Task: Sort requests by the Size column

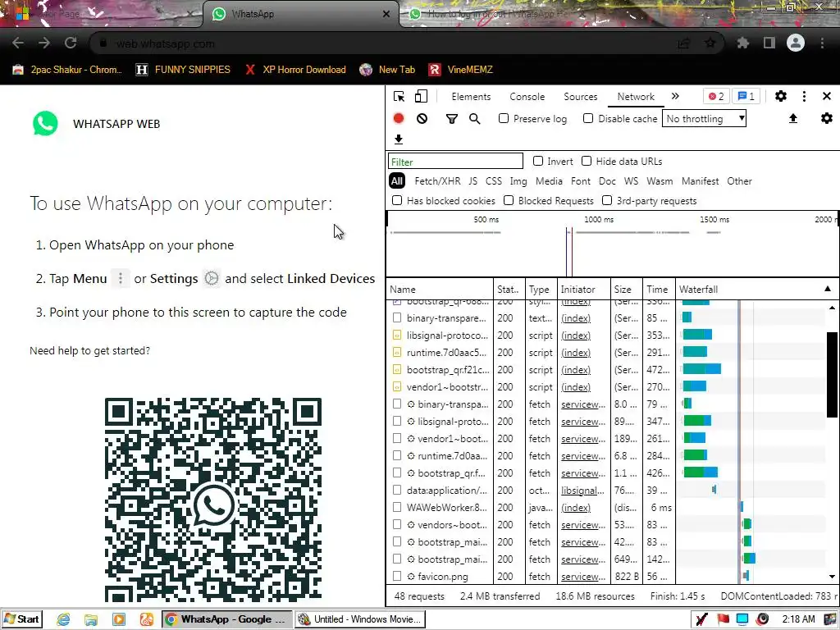Action: click(x=626, y=290)
